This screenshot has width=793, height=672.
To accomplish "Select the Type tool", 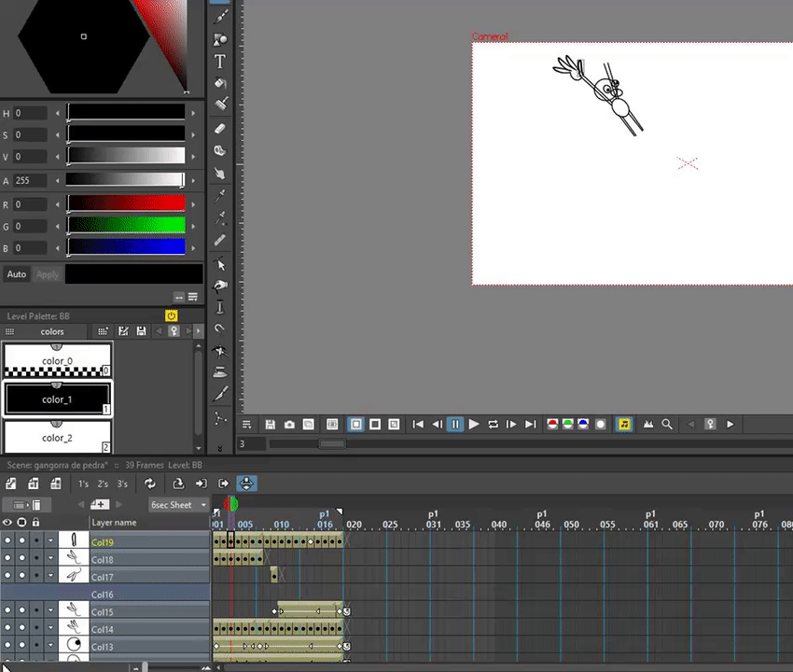I will (220, 62).
